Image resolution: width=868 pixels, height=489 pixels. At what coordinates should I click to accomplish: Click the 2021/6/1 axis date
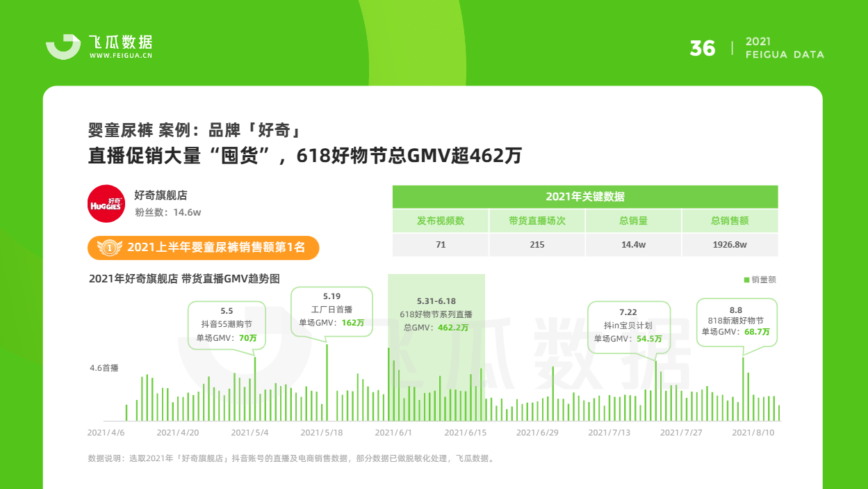coord(393,432)
